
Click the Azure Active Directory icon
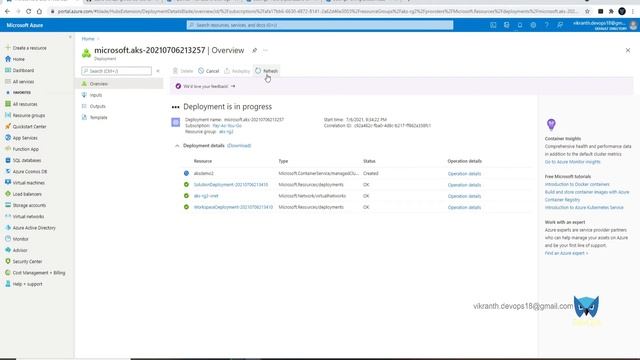tap(8, 228)
